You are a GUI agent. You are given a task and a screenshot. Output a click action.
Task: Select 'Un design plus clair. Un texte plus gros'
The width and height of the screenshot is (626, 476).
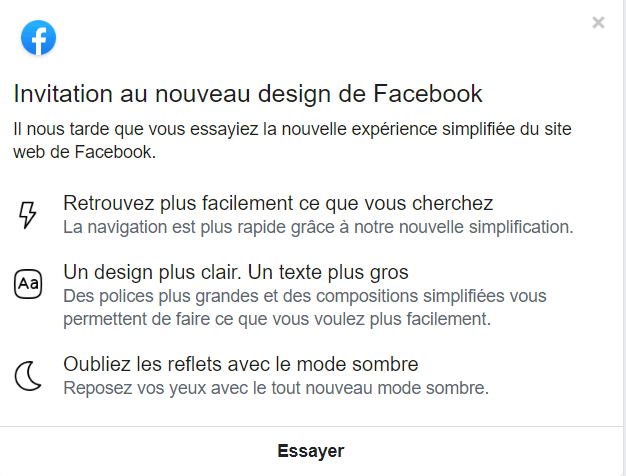click(236, 272)
